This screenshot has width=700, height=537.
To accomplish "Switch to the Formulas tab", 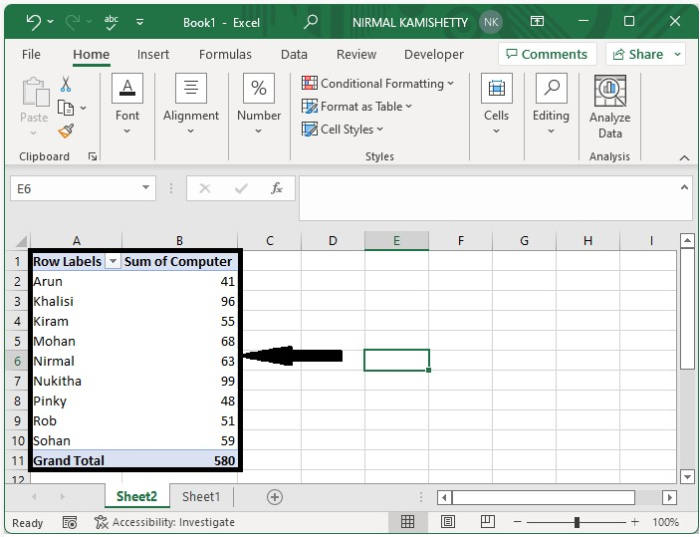I will pos(225,54).
